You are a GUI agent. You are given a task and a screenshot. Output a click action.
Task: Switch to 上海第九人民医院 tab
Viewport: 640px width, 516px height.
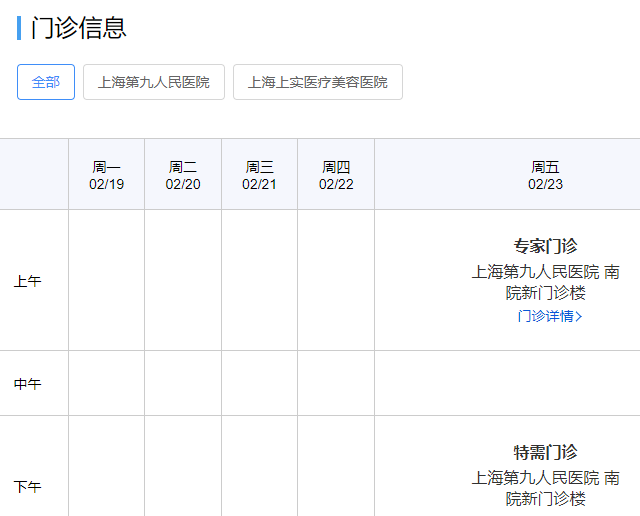[x=154, y=82]
